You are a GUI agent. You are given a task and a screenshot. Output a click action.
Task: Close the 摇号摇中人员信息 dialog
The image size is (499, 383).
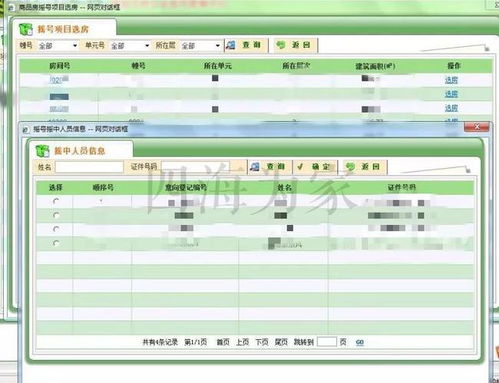pos(477,127)
